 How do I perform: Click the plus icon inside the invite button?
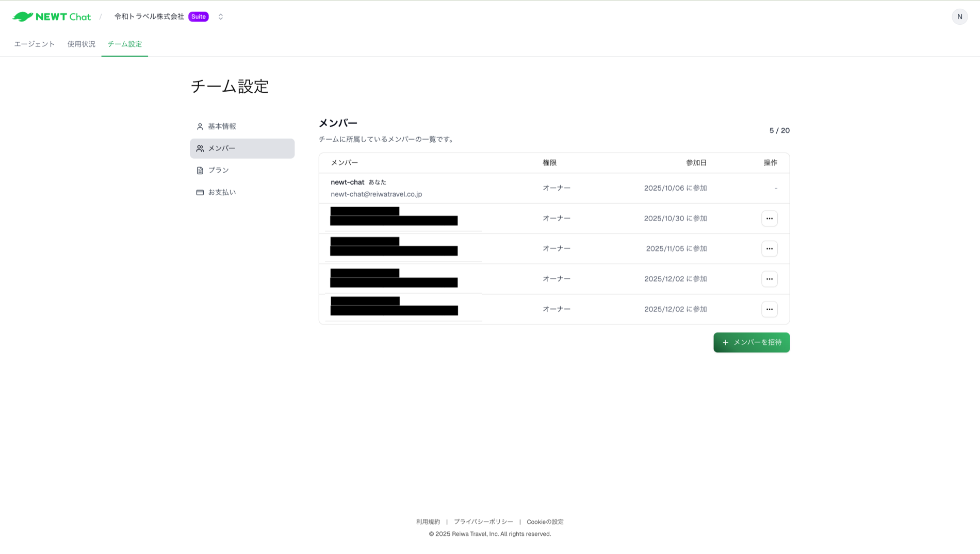[x=726, y=342]
